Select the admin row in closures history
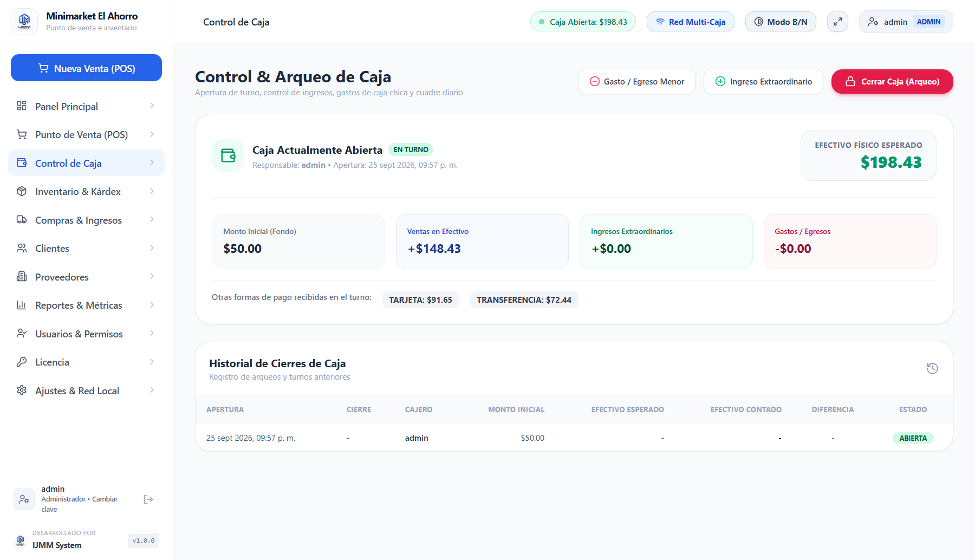 click(574, 438)
